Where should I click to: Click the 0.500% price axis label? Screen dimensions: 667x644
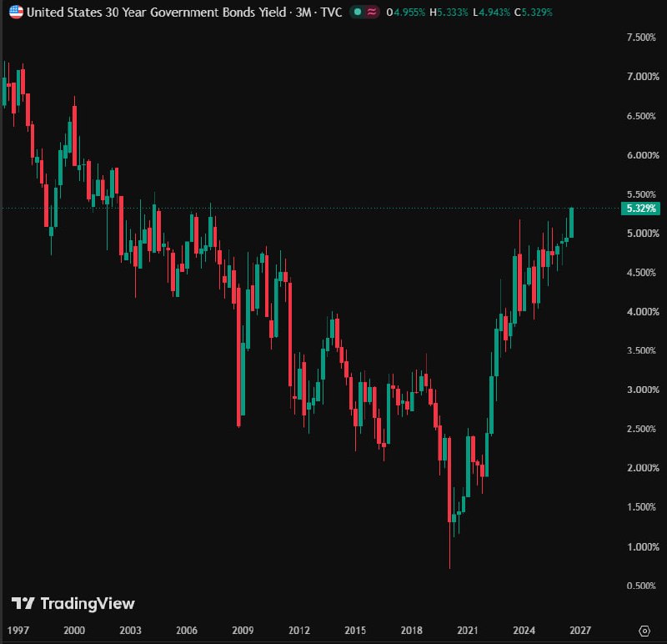click(641, 586)
